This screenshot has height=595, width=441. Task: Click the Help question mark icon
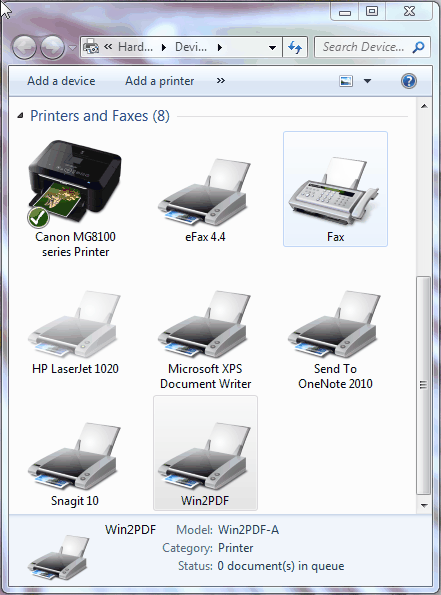point(409,81)
